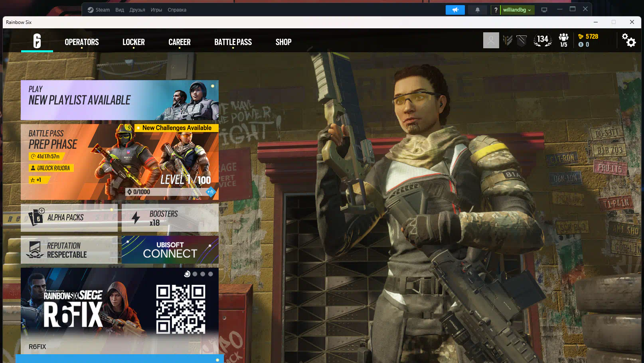The image size is (644, 363).
Task: Select the second news carousel dot
Action: (195, 274)
